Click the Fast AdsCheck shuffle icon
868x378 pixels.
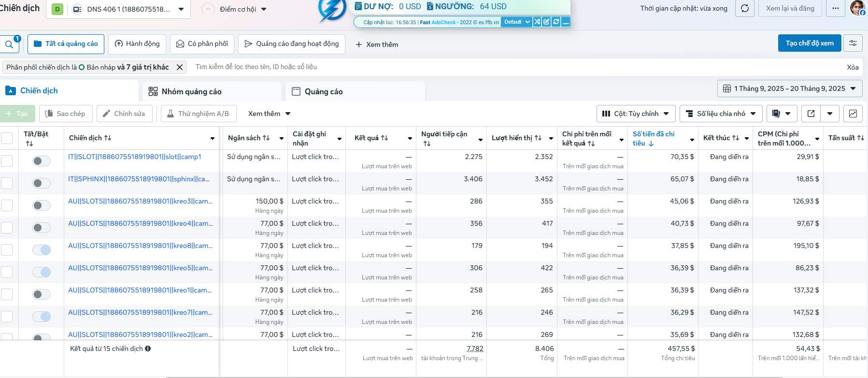click(537, 22)
